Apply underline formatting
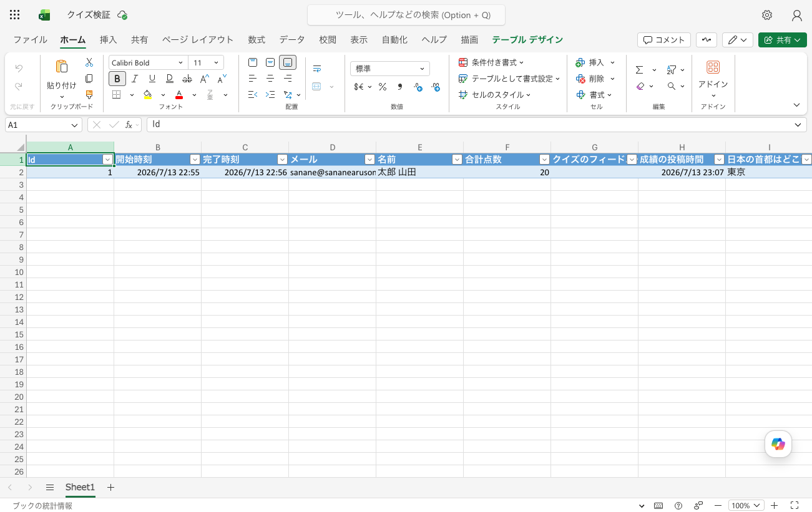 tap(152, 79)
